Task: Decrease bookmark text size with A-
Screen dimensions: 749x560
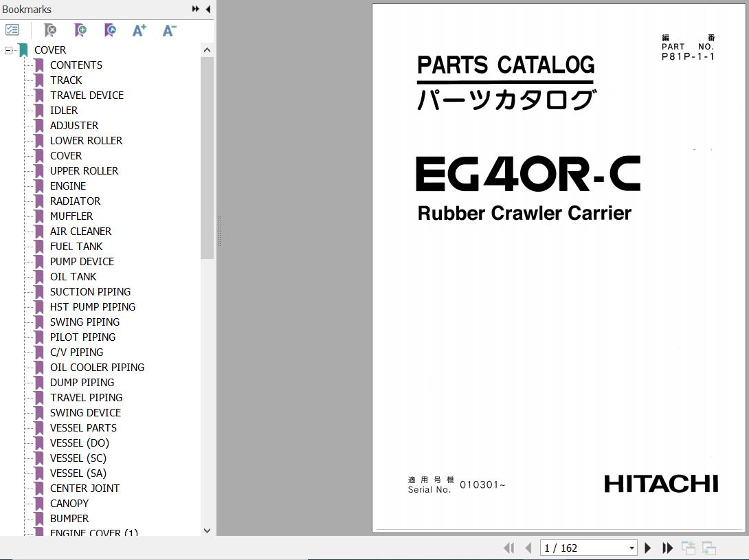Action: [x=169, y=30]
